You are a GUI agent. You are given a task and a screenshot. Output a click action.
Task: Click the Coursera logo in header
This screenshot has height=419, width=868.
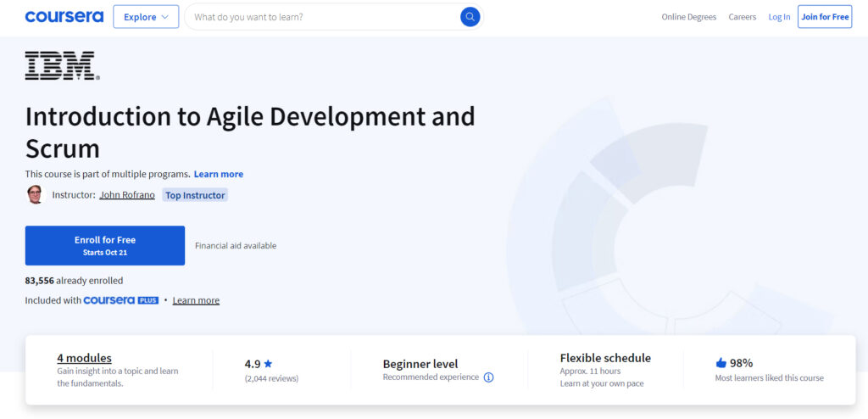tap(64, 17)
